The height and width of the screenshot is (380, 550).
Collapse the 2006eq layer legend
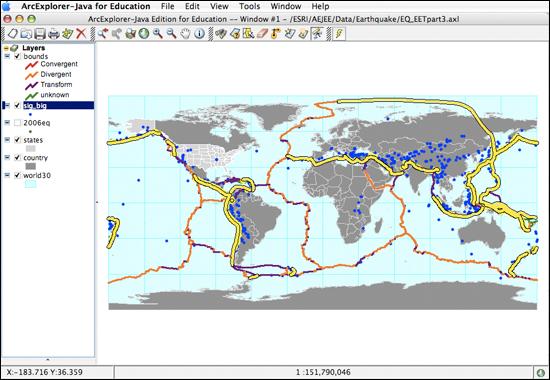pos(7,122)
